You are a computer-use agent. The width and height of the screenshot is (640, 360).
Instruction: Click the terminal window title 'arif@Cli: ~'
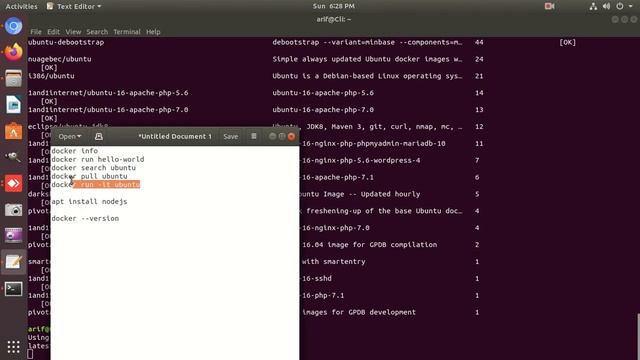click(x=333, y=19)
